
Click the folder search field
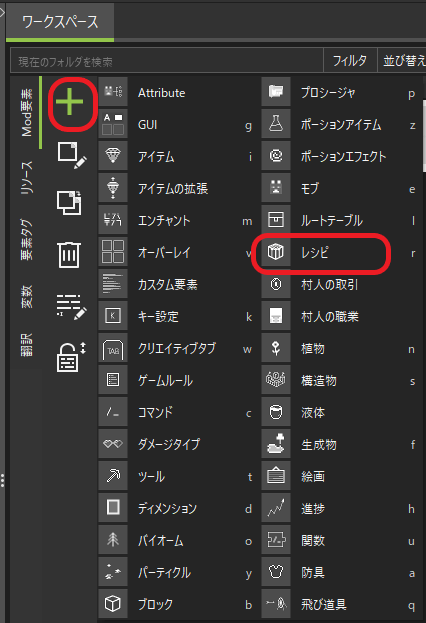167,61
